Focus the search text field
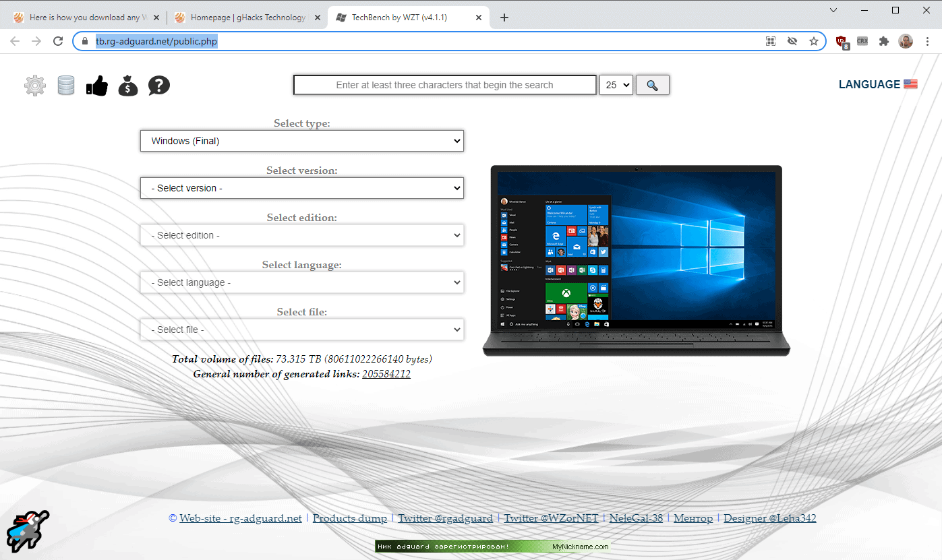Screen dimensions: 942x560 tap(445, 85)
